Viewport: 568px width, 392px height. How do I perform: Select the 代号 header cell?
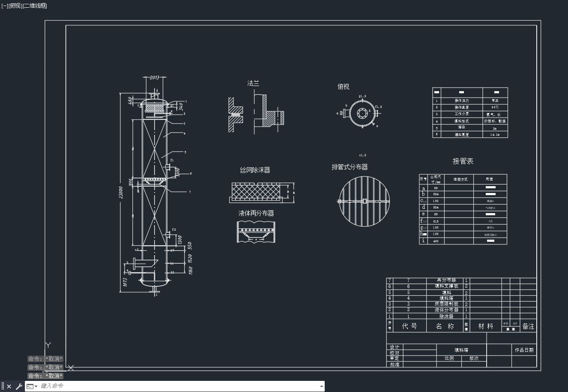(x=410, y=326)
